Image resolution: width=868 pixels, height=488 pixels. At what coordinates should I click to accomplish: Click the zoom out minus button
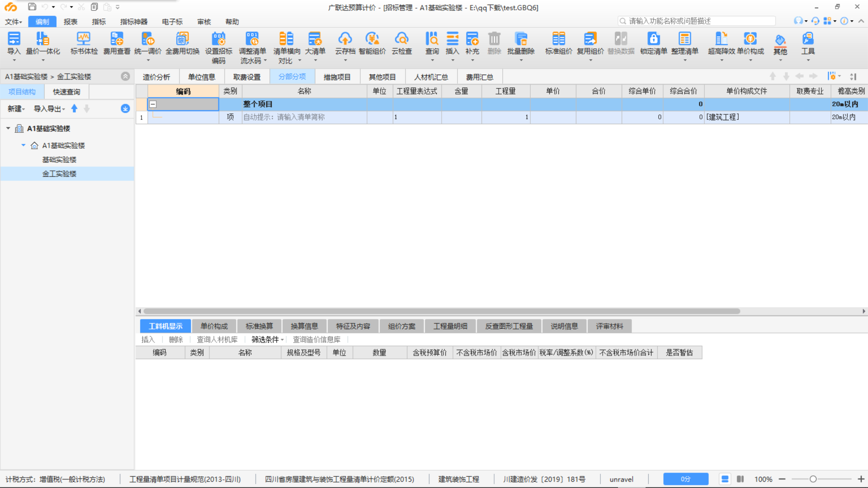782,479
